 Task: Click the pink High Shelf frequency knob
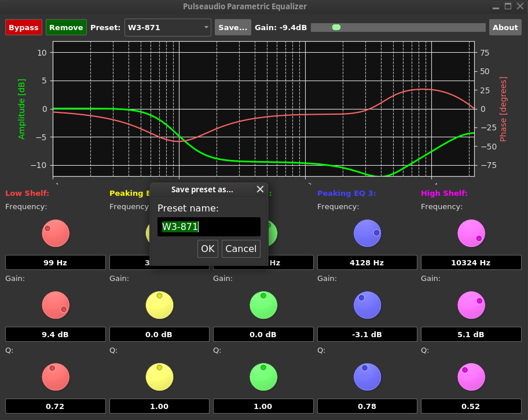[x=471, y=233]
